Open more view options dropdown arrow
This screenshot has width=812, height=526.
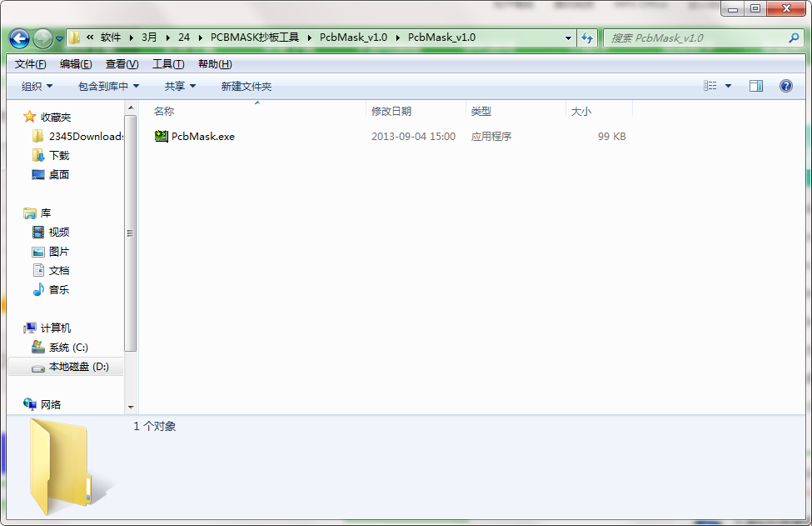[728, 86]
